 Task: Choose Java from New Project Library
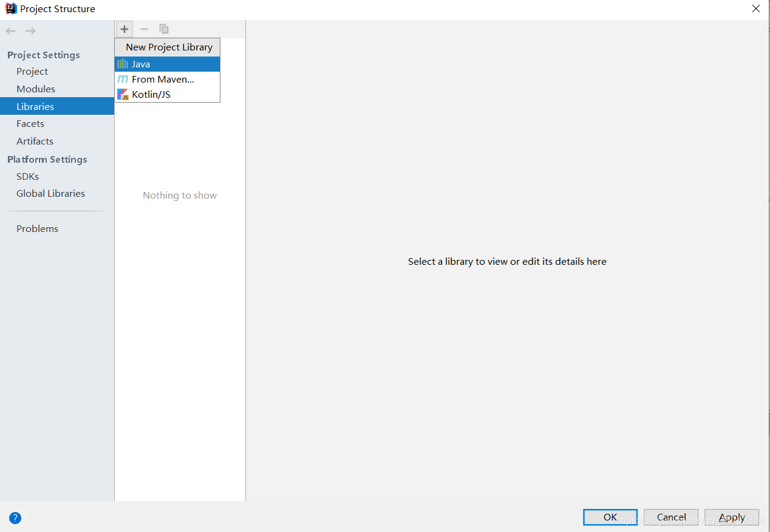coord(168,64)
